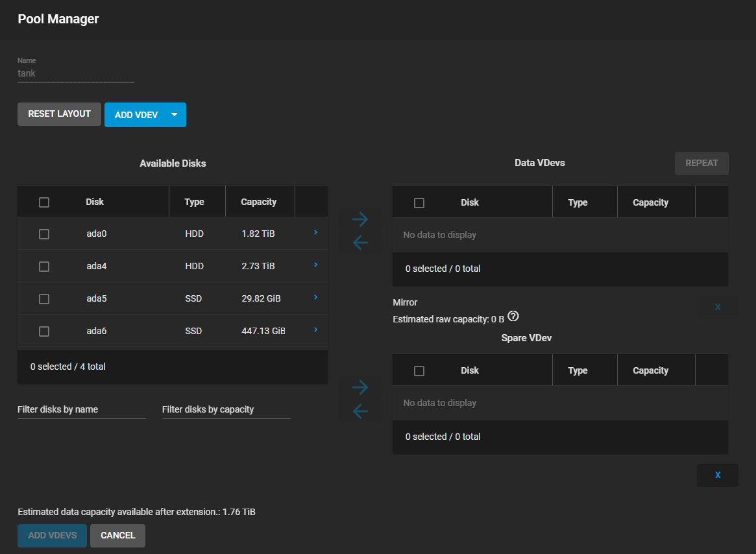Open help tooltip for estimated raw capacity
Image resolution: width=756 pixels, height=554 pixels.
pyautogui.click(x=513, y=317)
